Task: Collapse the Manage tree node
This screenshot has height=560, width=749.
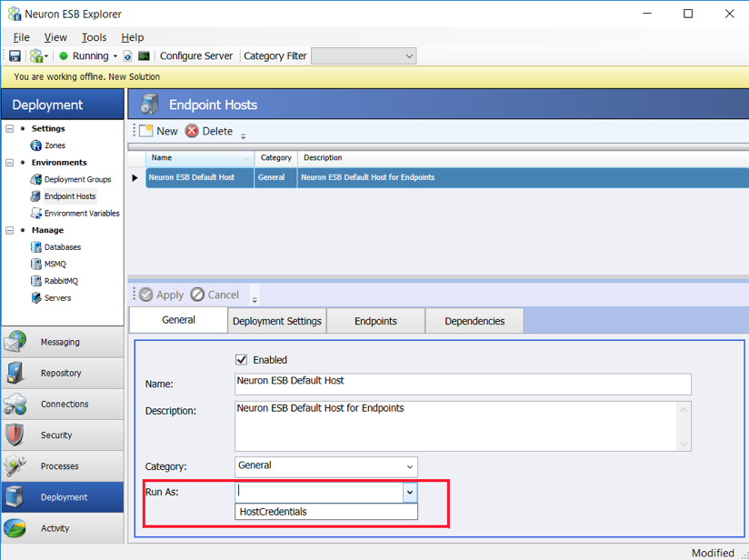Action: pos(10,230)
